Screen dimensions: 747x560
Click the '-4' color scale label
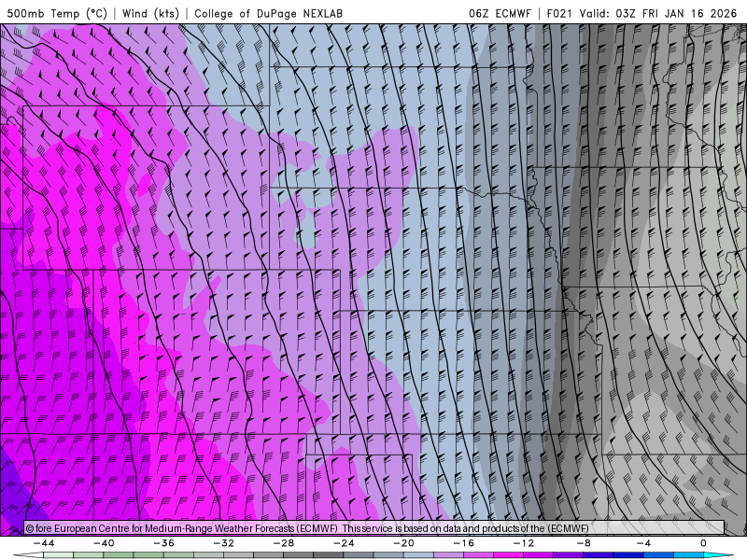tap(644, 543)
